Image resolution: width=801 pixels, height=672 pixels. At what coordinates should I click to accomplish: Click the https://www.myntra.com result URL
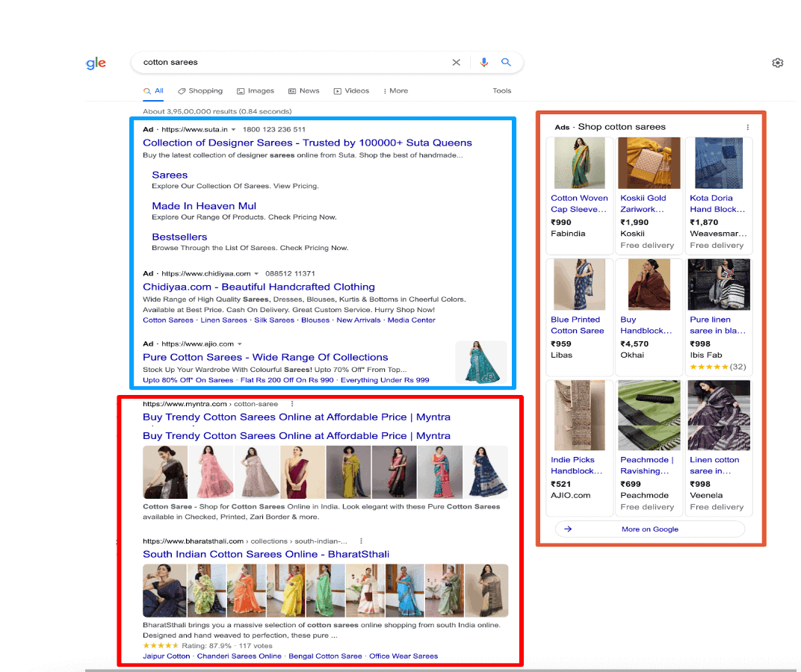(210, 404)
